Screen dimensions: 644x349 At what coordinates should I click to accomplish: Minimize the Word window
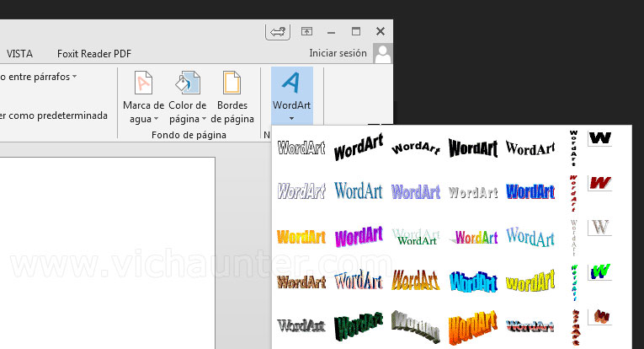click(331, 32)
